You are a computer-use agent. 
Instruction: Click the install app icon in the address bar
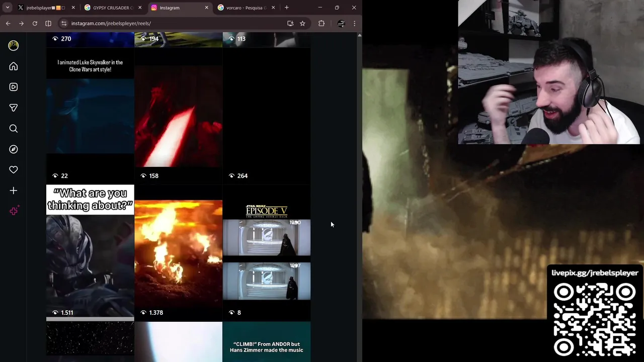290,23
